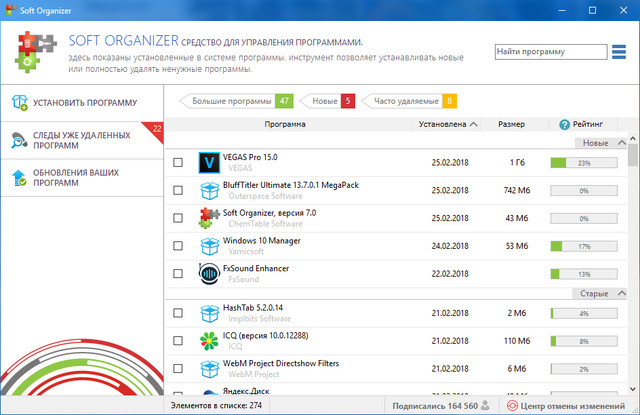
Task: Tick the Windows 10 Manager checkbox
Action: pos(178,245)
